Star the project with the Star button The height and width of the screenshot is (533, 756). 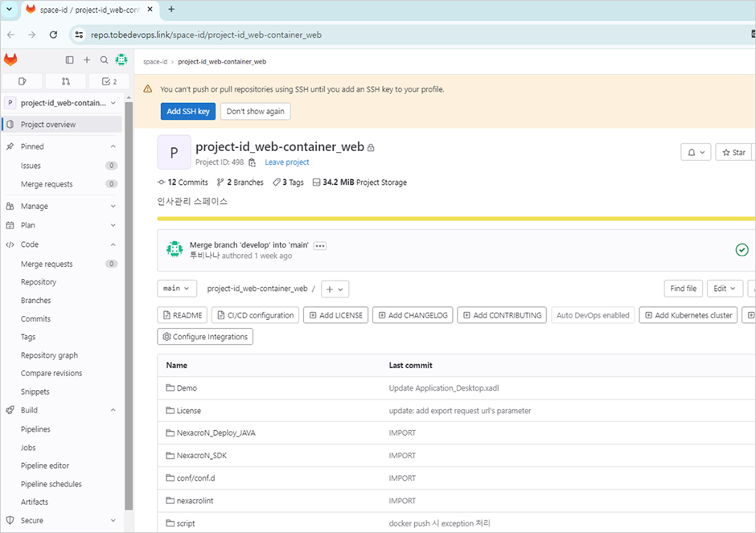[734, 152]
